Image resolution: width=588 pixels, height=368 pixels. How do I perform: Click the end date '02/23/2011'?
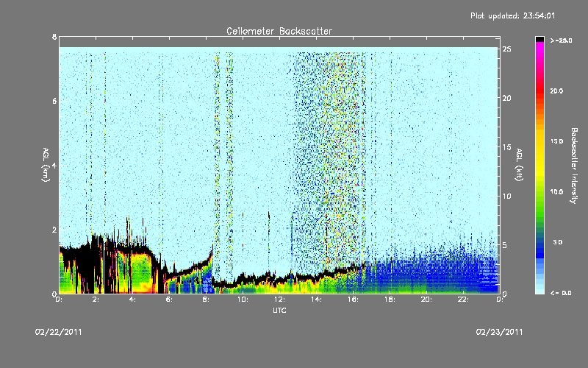click(x=499, y=332)
